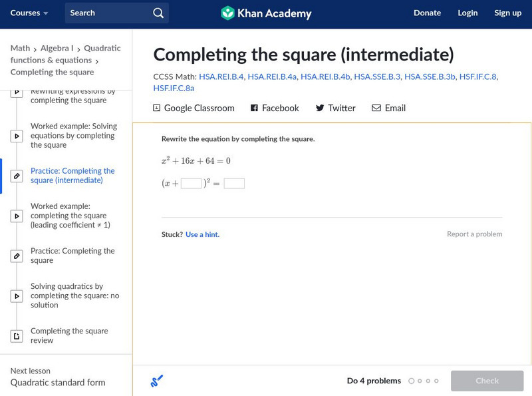Open Practice: Completing the square item
532x396 pixels.
click(x=72, y=256)
